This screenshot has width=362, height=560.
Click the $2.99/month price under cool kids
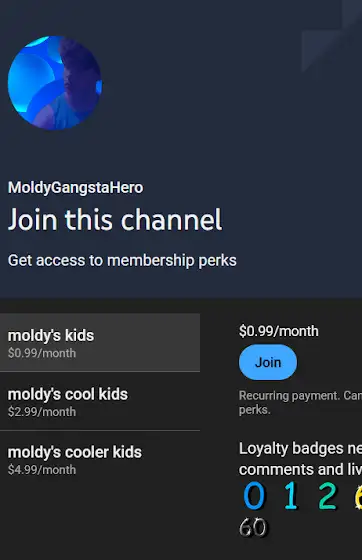(x=42, y=412)
